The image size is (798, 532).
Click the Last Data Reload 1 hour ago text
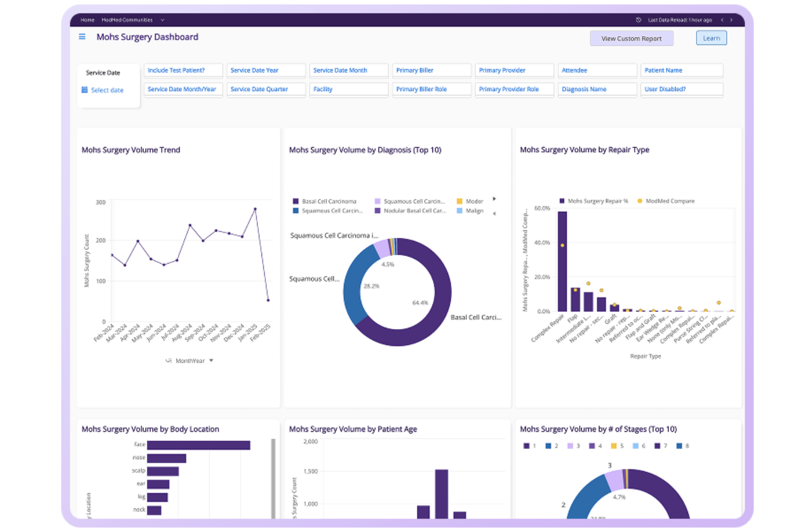[680, 20]
